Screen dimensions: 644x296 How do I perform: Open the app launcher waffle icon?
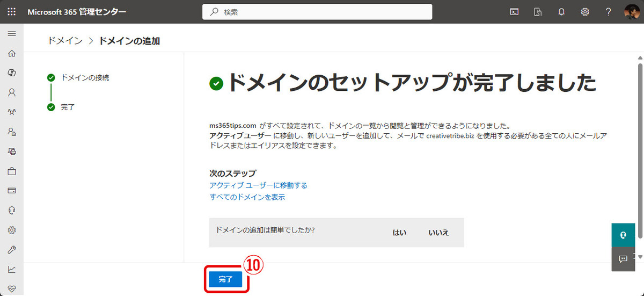tap(12, 12)
